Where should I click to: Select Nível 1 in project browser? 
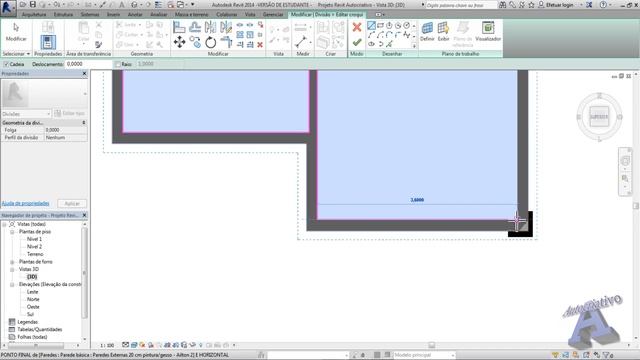click(x=34, y=239)
